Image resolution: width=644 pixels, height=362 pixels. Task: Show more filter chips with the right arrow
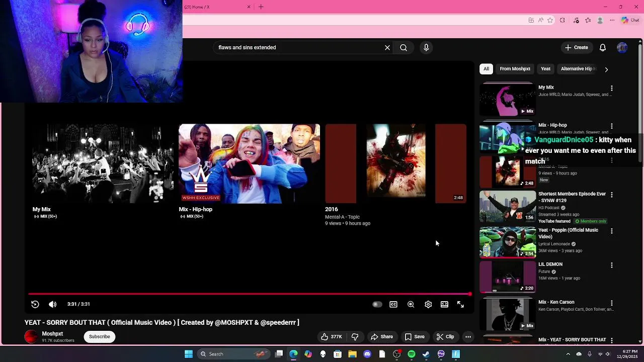click(606, 69)
